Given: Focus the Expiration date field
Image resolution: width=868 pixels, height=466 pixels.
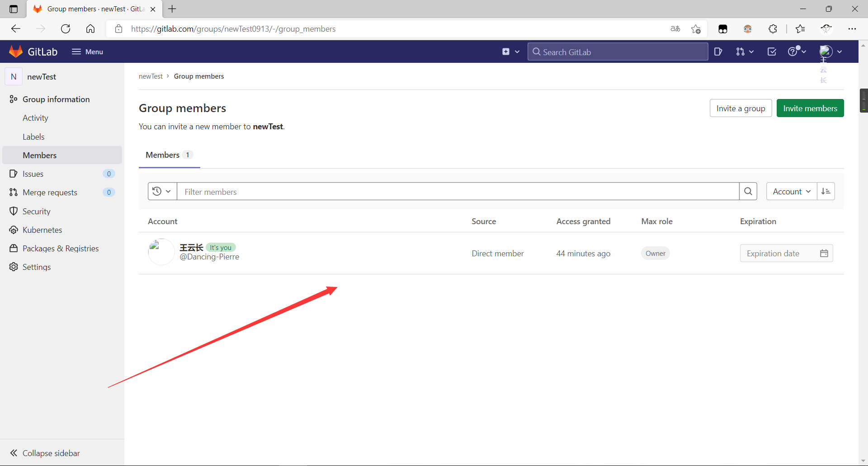Looking at the screenshot, I should click(x=786, y=253).
